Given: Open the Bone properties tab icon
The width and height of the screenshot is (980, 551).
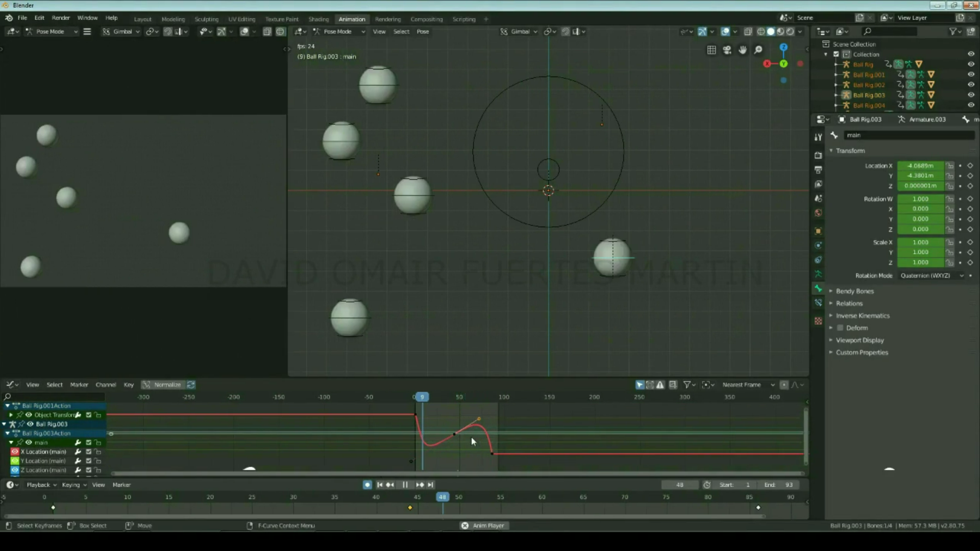Looking at the screenshot, I should tap(818, 289).
